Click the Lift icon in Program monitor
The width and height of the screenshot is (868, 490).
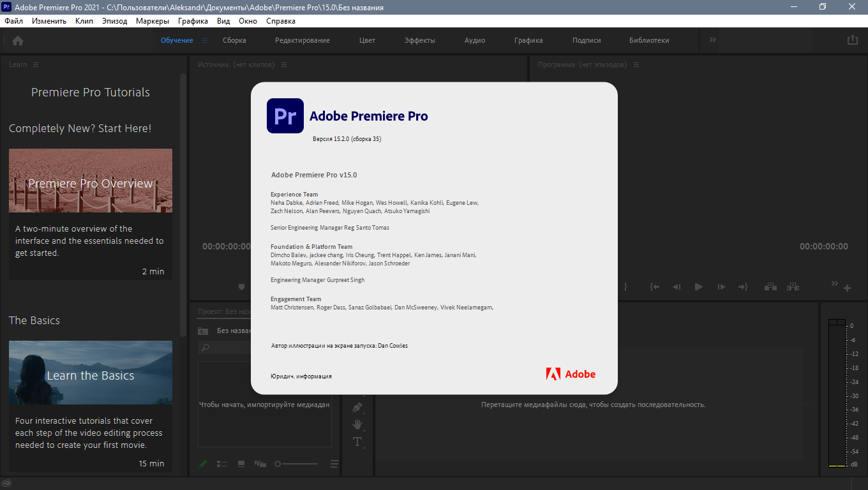click(x=770, y=287)
